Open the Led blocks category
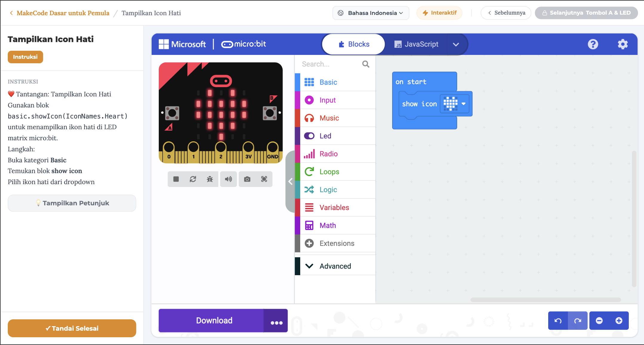Image resolution: width=644 pixels, height=345 pixels. (x=335, y=136)
